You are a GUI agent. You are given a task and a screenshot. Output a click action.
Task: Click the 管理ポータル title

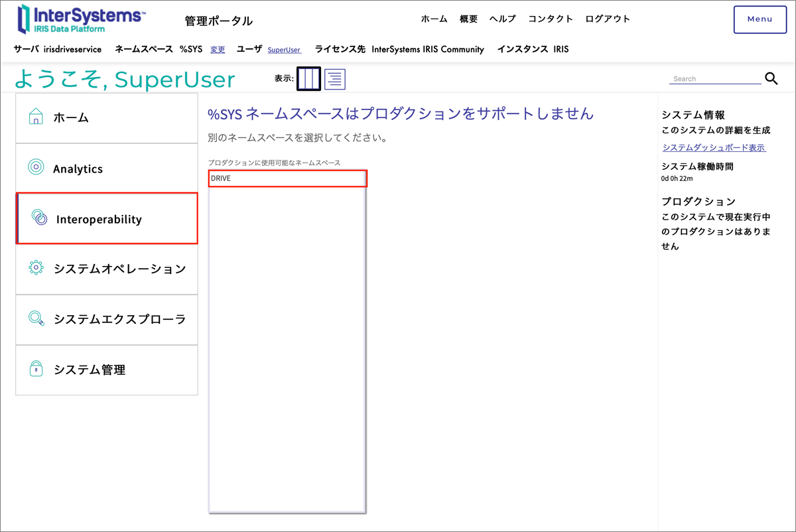(219, 21)
